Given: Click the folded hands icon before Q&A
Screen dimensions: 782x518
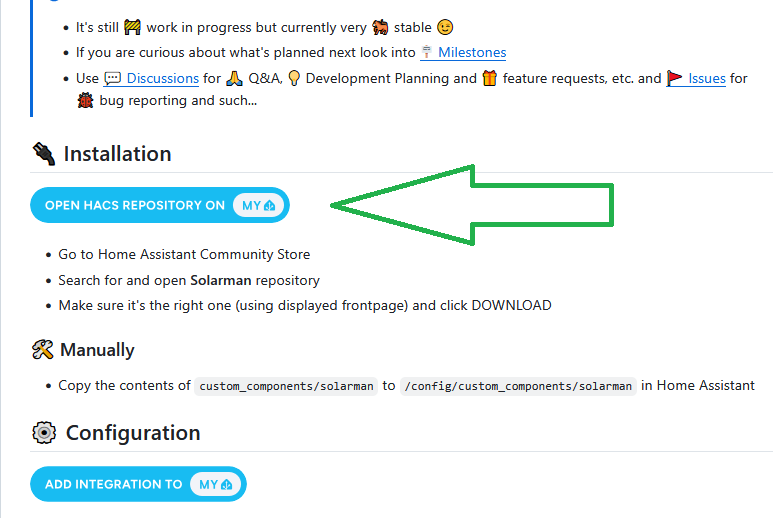Looking at the screenshot, I should point(234,78).
